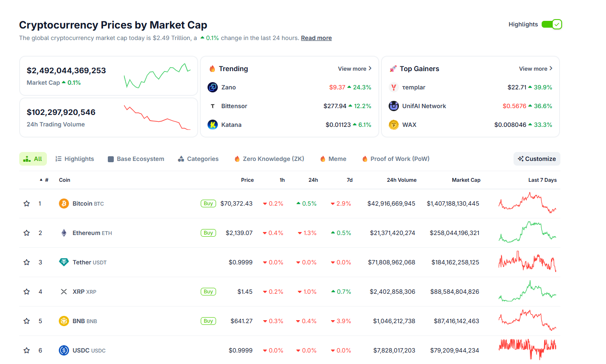Star Bitcoin as a favorite
The image size is (606, 364).
[x=26, y=203]
